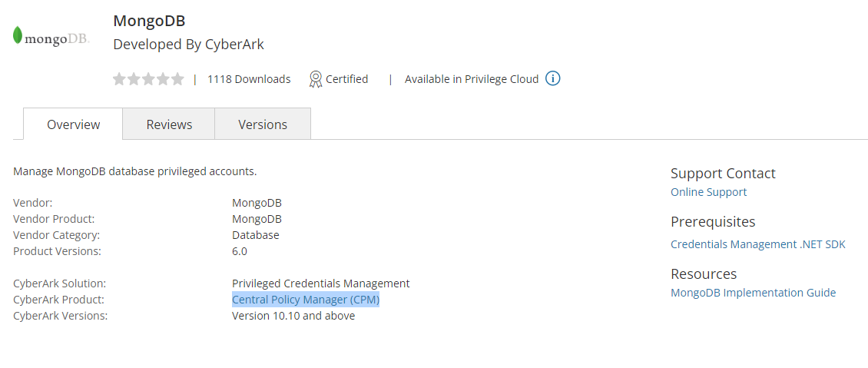Open the Reviews tab

tap(169, 124)
